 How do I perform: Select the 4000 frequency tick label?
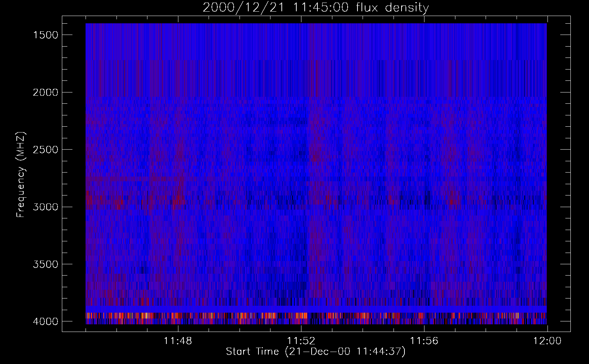click(x=46, y=321)
